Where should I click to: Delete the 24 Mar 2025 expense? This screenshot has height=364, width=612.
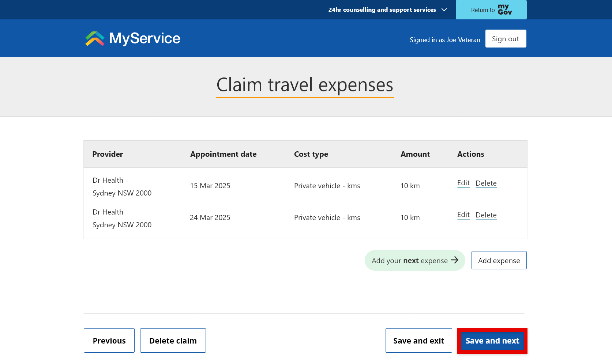[486, 215]
